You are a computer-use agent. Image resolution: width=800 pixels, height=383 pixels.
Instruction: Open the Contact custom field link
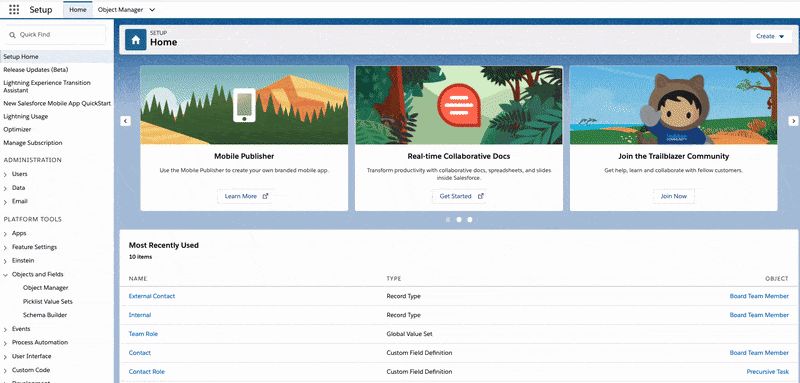[140, 353]
